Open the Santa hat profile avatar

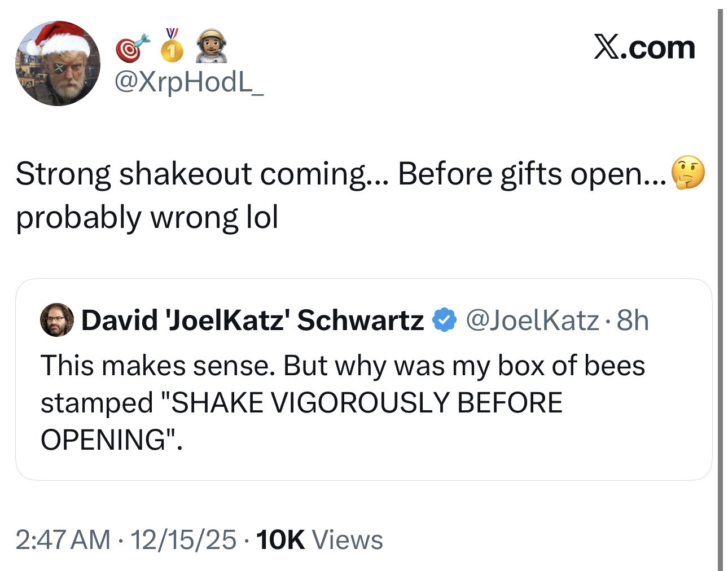pyautogui.click(x=58, y=63)
